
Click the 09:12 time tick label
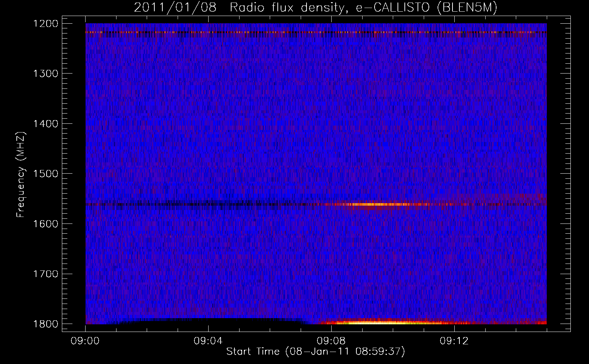(x=454, y=341)
